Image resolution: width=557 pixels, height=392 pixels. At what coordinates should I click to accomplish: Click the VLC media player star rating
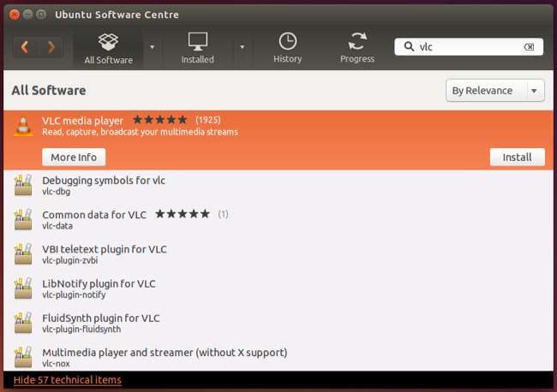160,120
